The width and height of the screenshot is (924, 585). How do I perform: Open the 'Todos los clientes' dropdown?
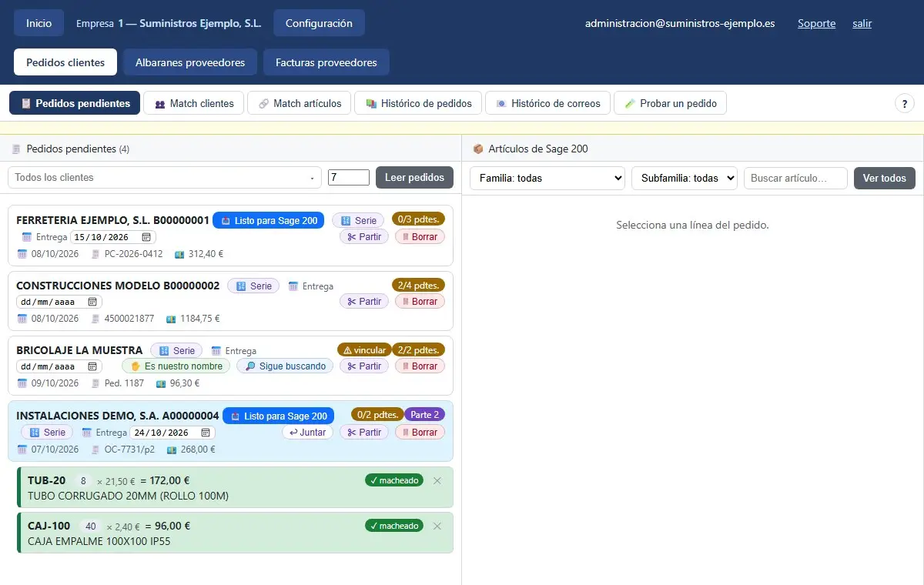165,177
